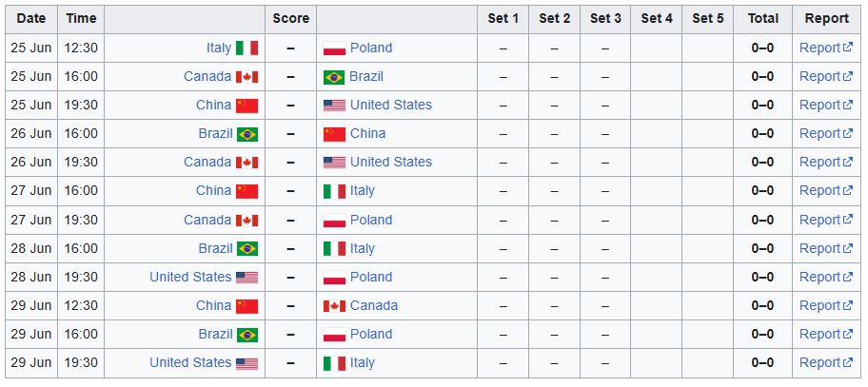Screen dimensions: 868x387
Task: Follow the Brazil link in the 28 Jun 16:00 match
Action: click(x=215, y=249)
